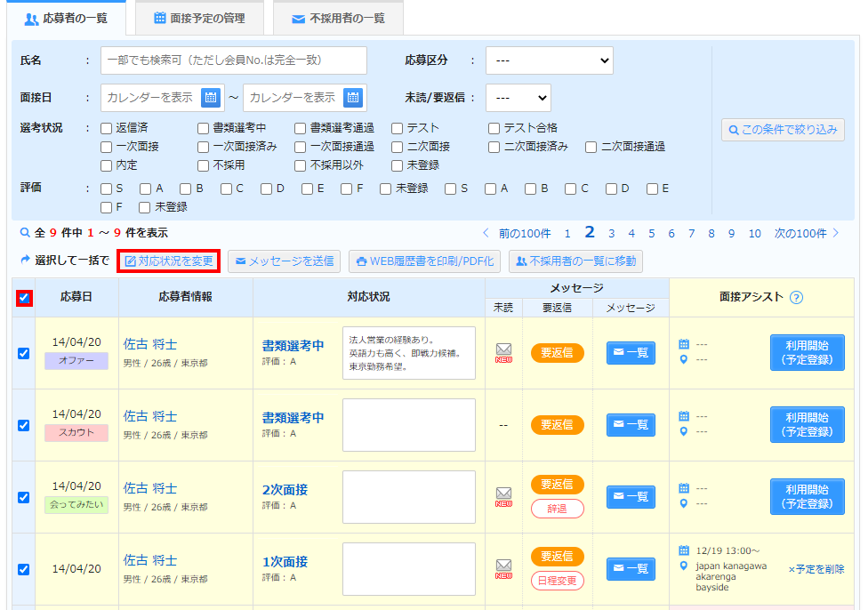Click ×予定を削除 link

(816, 569)
